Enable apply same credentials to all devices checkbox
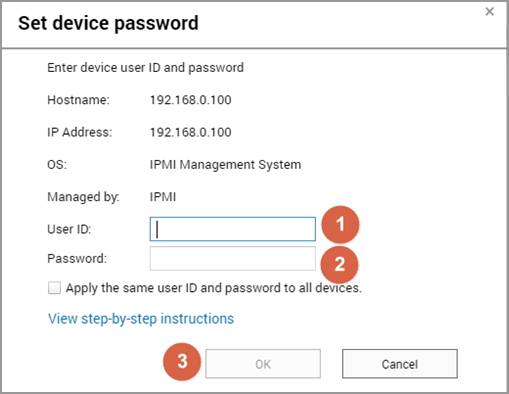Viewport: 509px width, 394px height. point(54,288)
